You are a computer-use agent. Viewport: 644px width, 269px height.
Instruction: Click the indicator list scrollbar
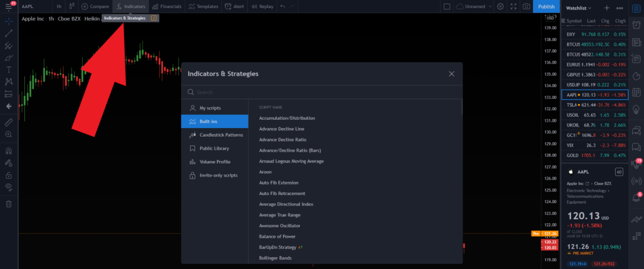pos(461,108)
